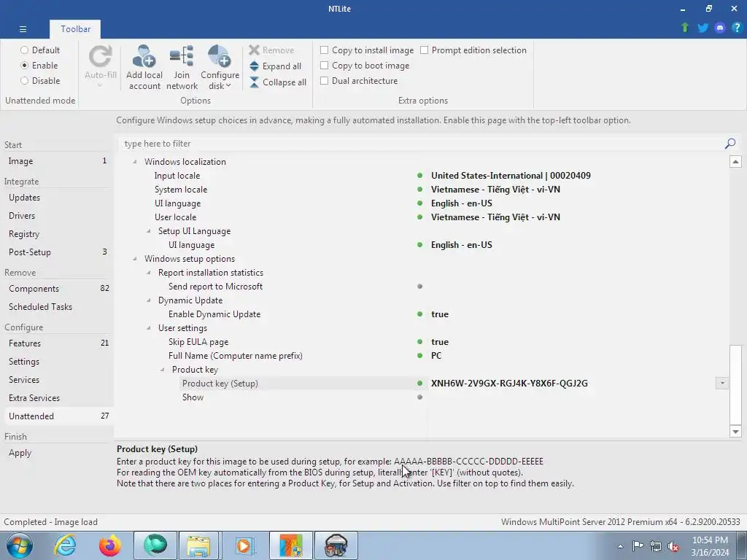The height and width of the screenshot is (560, 747).
Task: Go to the Scheduled Tasks page
Action: [x=57, y=307]
